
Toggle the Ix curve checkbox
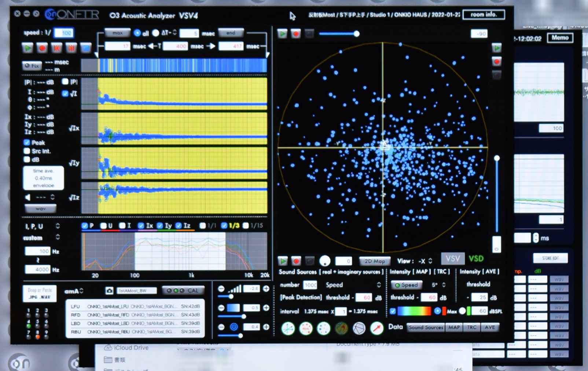click(141, 225)
